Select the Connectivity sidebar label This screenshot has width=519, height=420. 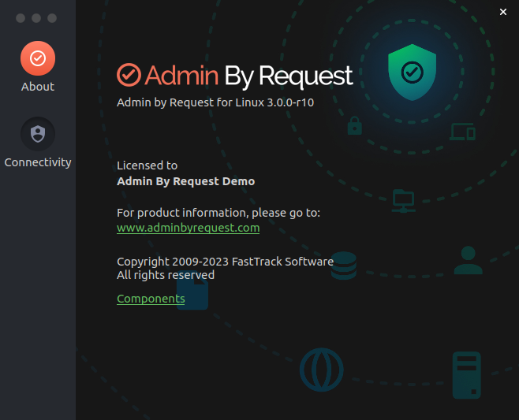pos(38,162)
